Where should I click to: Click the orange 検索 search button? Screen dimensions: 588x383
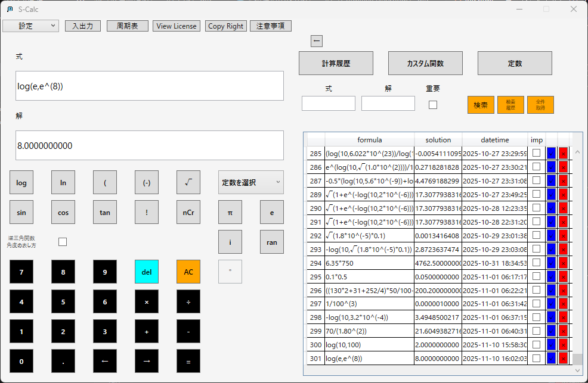pos(480,104)
